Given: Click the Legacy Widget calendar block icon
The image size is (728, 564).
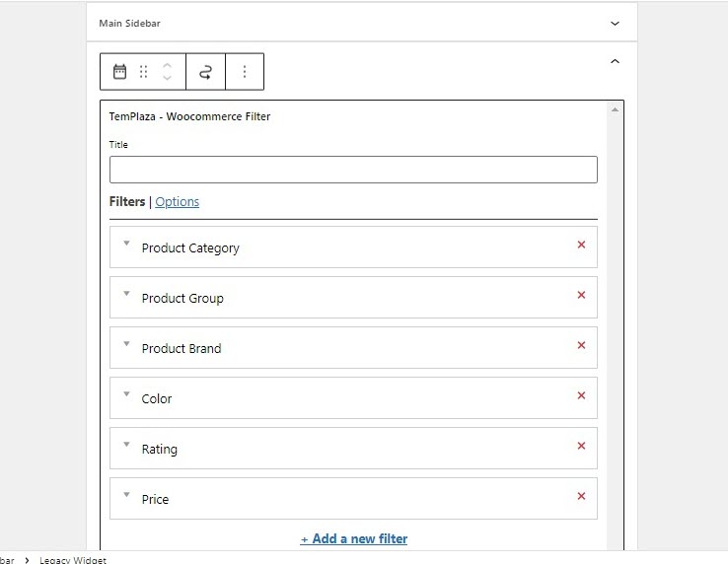Looking at the screenshot, I should (119, 72).
